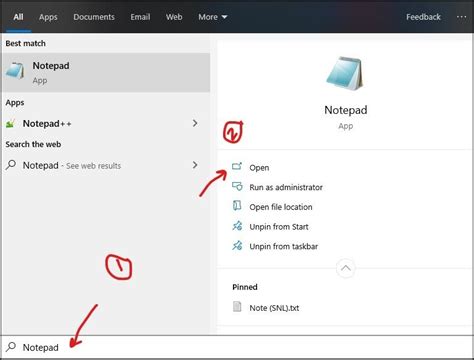
Task: Open the three-dots options menu
Action: pyautogui.click(x=461, y=17)
